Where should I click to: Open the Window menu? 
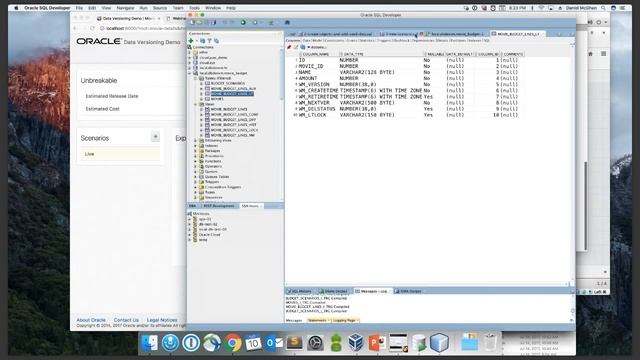(x=213, y=8)
